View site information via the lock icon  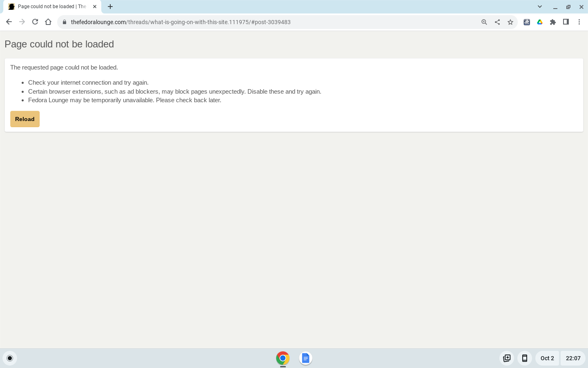click(x=64, y=22)
